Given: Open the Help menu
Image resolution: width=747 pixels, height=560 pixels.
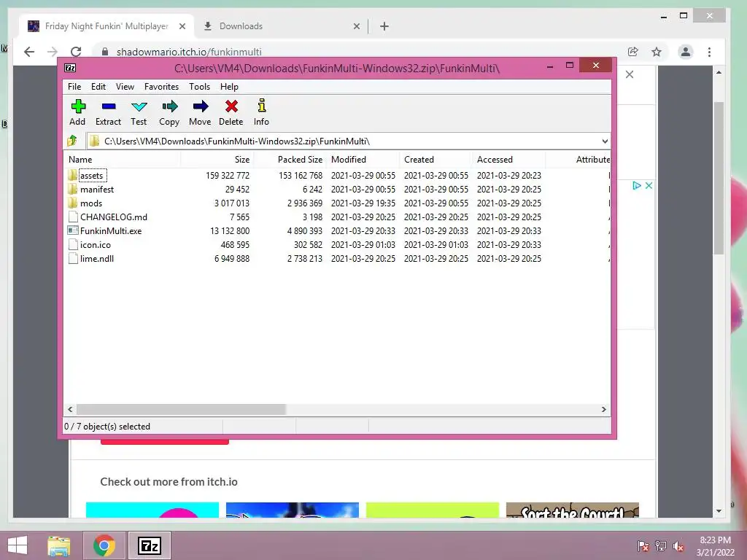Looking at the screenshot, I should 229,87.
